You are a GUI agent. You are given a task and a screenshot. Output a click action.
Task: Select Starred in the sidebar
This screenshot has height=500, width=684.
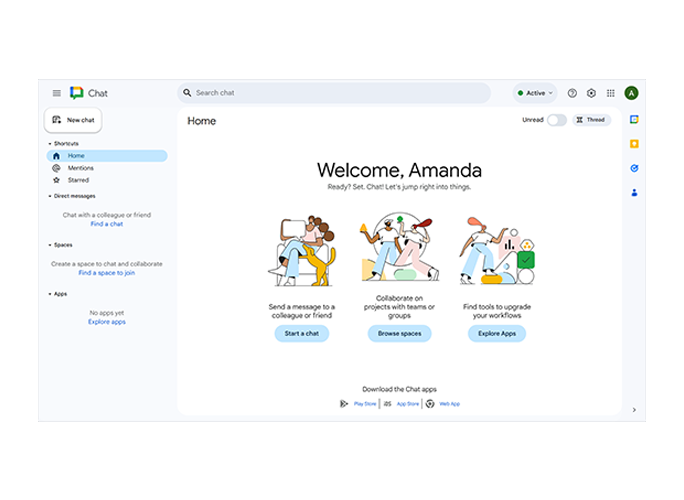point(78,180)
